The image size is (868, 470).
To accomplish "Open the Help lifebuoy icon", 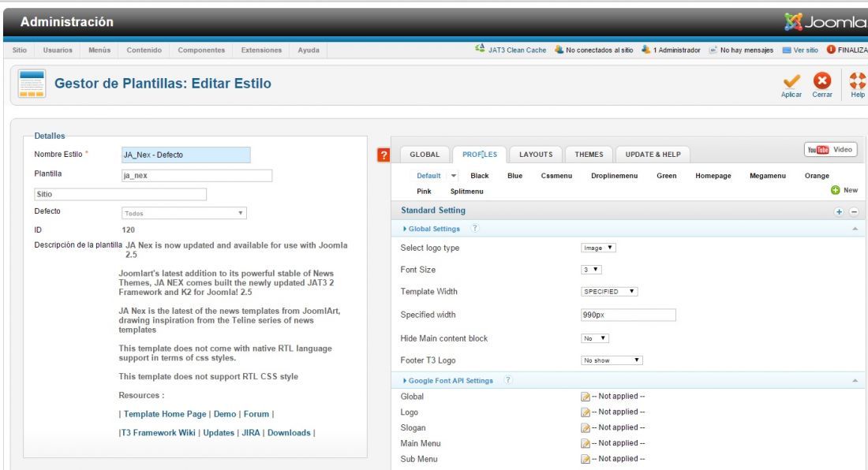I will pyautogui.click(x=858, y=80).
